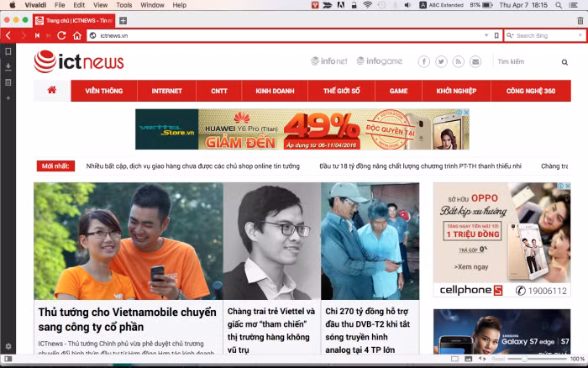Open the ictnews logo link
Image resolution: width=588 pixels, height=368 pixels.
79,61
